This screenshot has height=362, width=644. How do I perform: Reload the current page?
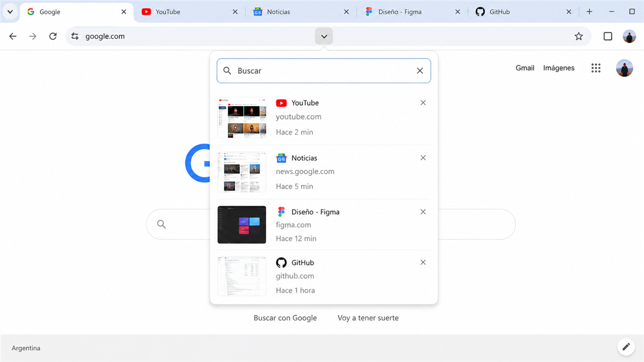pyautogui.click(x=53, y=36)
